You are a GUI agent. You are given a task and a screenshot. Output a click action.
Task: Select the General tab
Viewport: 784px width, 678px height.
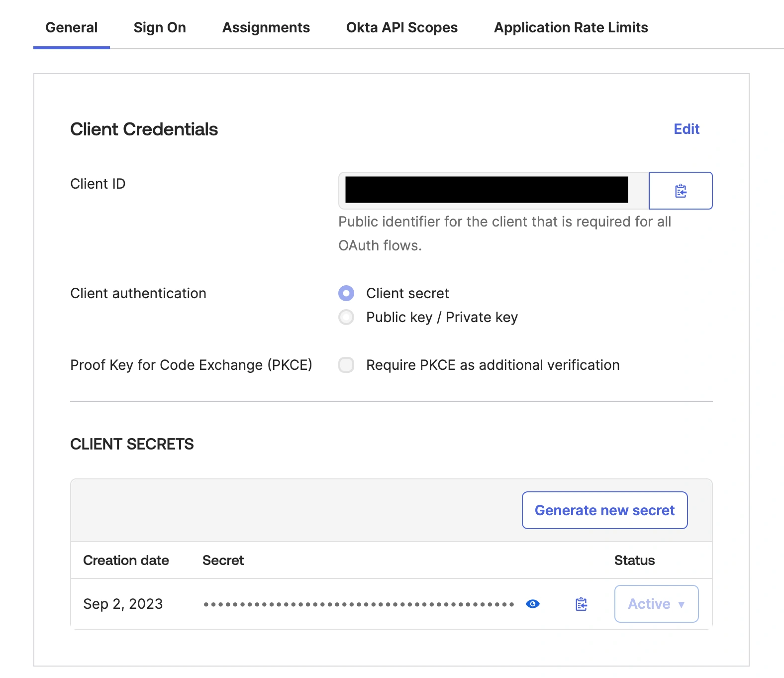[72, 27]
